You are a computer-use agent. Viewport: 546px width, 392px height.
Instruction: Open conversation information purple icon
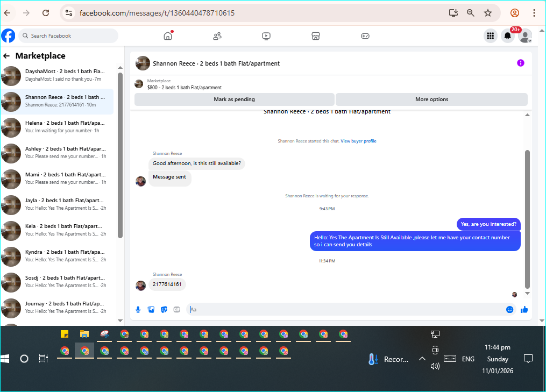click(521, 63)
